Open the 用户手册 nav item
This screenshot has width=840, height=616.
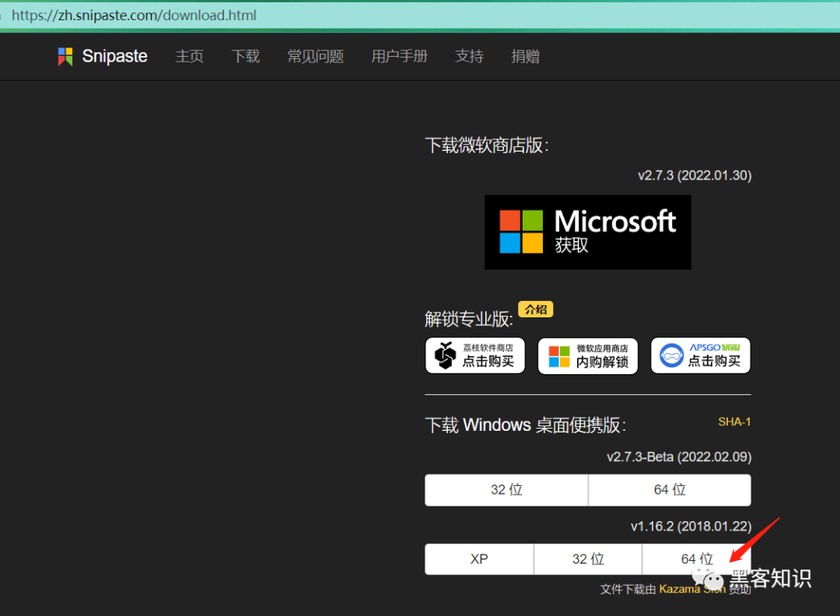[x=400, y=56]
